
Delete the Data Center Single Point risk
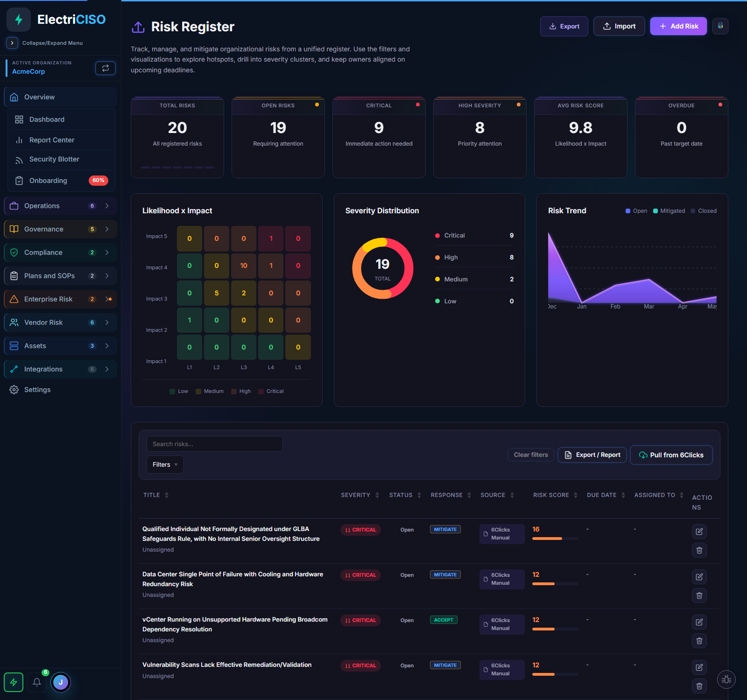pyautogui.click(x=699, y=595)
